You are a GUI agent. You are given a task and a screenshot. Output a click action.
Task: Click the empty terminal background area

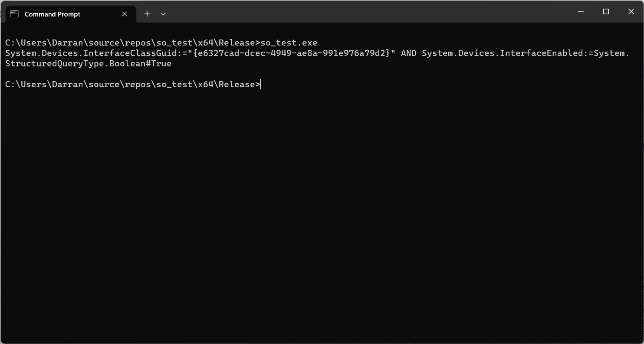pos(304,195)
